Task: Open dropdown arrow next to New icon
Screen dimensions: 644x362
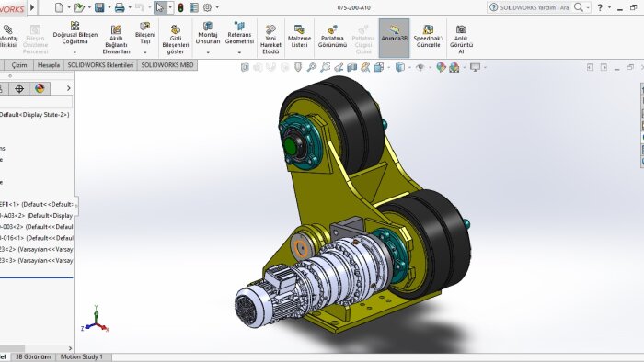Action: (x=69, y=7)
